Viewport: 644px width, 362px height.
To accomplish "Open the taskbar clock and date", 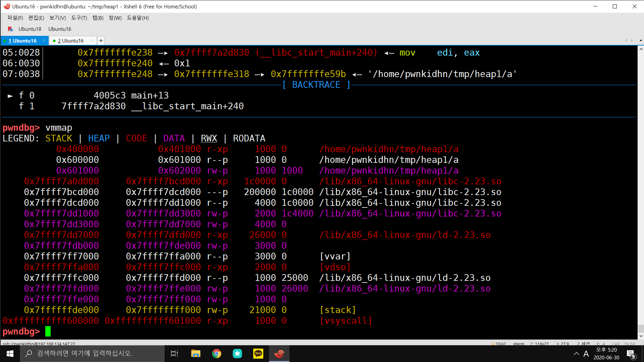I will [606, 354].
